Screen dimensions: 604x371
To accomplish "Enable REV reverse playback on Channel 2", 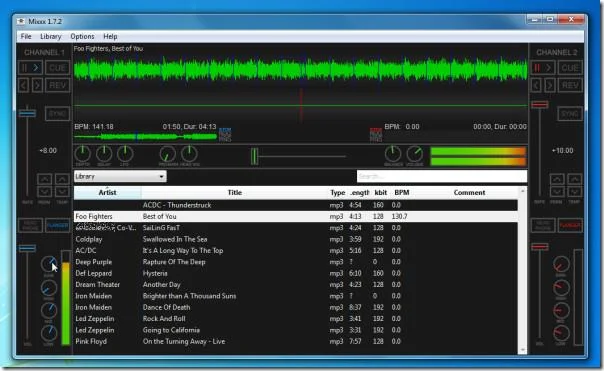I will pos(570,85).
